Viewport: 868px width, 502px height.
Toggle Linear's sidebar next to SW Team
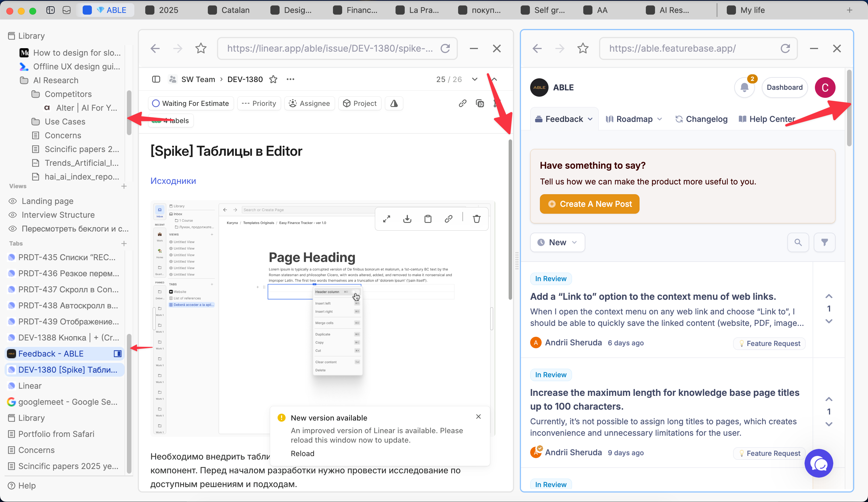(x=156, y=79)
